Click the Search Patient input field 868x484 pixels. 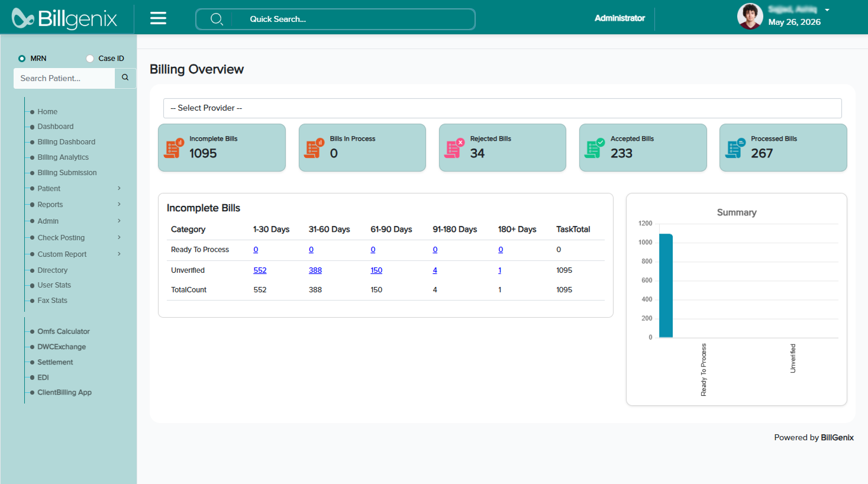point(64,78)
